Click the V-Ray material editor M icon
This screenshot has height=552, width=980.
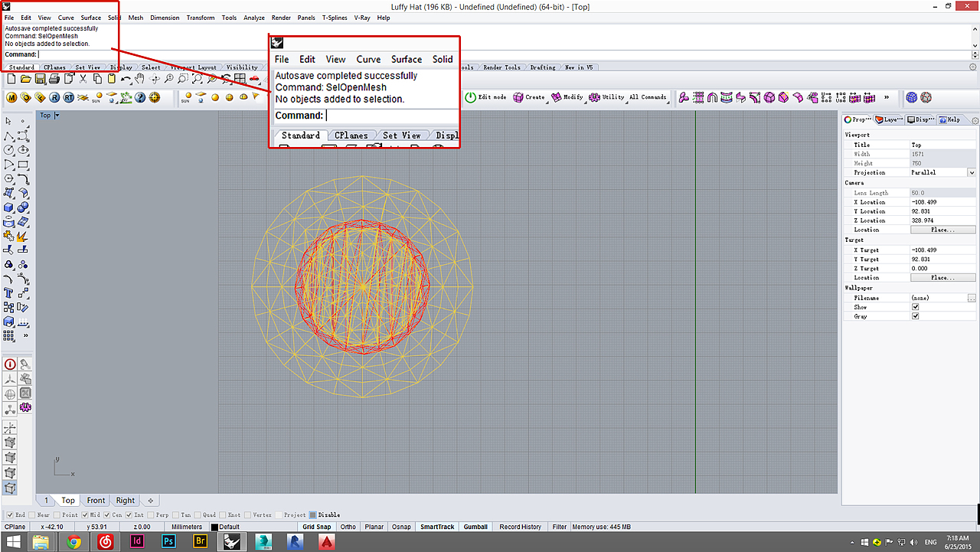coord(11,97)
